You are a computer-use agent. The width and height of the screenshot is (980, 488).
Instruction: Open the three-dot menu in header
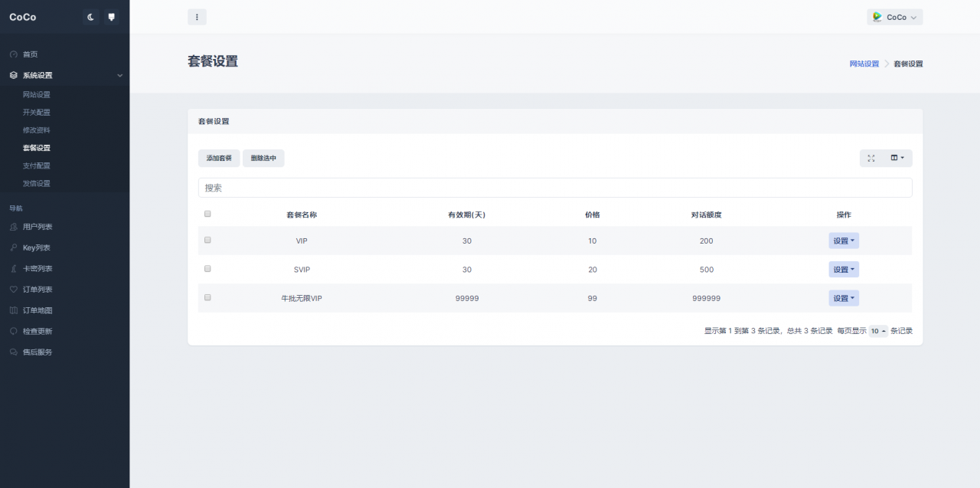point(197,17)
